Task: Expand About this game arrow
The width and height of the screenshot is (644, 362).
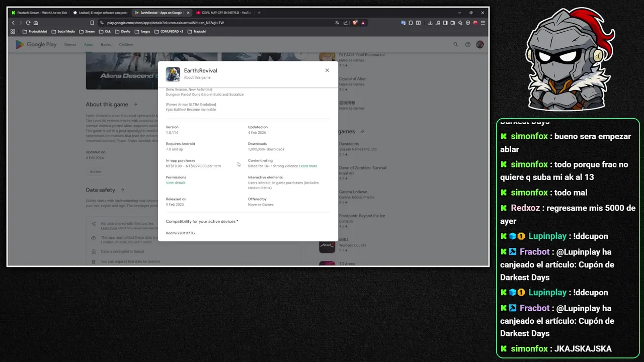Action: click(135, 105)
